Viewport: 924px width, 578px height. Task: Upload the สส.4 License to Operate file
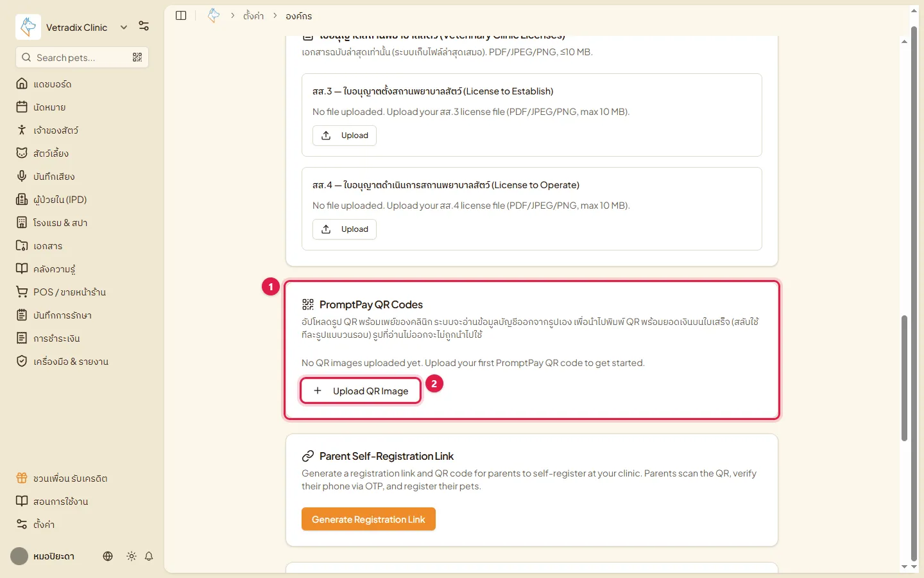(x=345, y=229)
